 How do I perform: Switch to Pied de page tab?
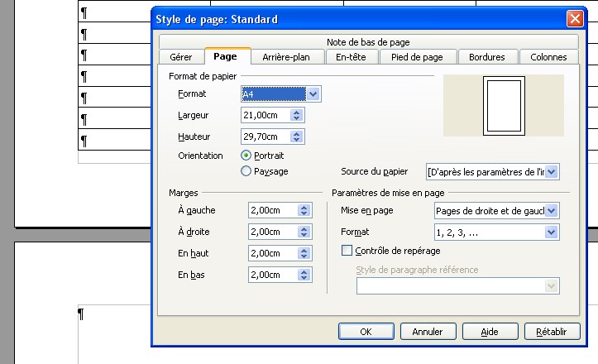pyautogui.click(x=418, y=57)
